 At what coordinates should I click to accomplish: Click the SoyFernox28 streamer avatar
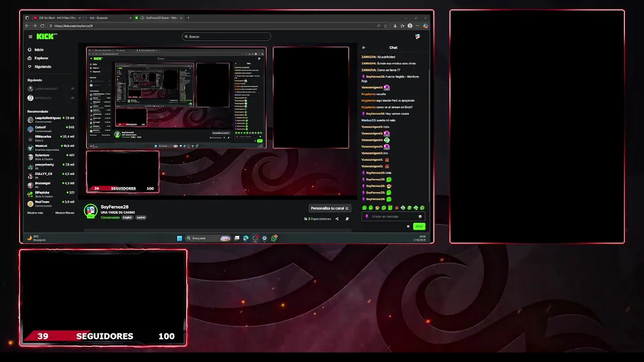point(91,211)
